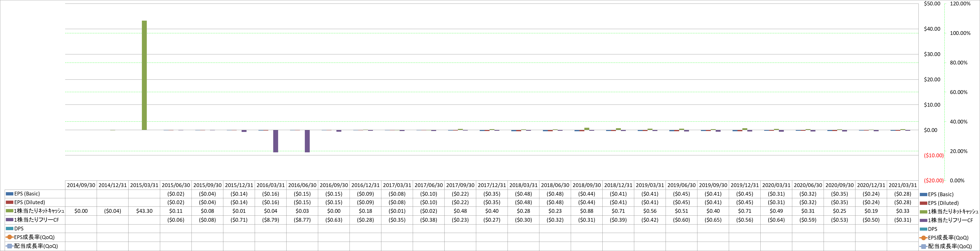The height and width of the screenshot is (251, 980).
Task: Click the red ($10.00) axis label
Action: pyautogui.click(x=934, y=155)
